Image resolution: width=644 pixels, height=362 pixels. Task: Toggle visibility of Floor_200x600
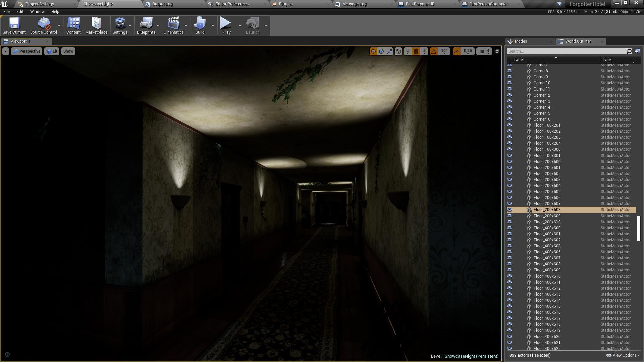click(x=509, y=162)
